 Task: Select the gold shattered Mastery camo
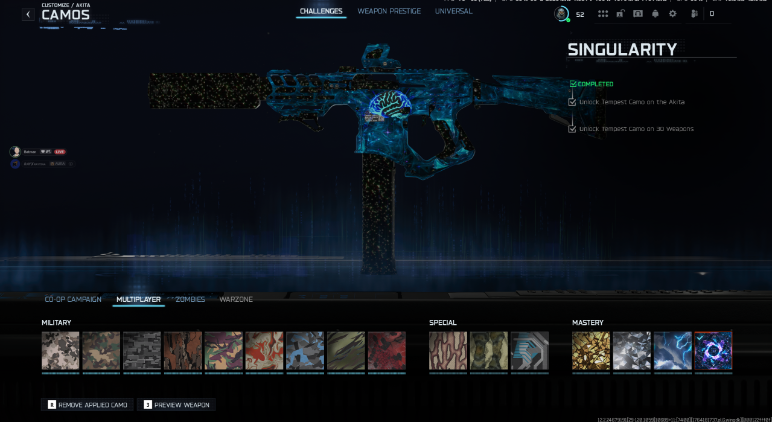click(x=591, y=351)
